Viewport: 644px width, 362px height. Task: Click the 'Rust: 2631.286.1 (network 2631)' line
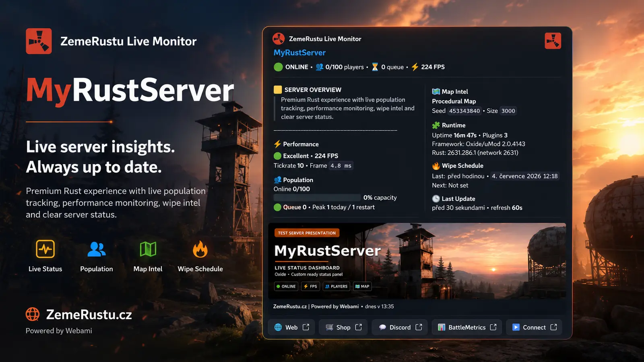point(475,153)
